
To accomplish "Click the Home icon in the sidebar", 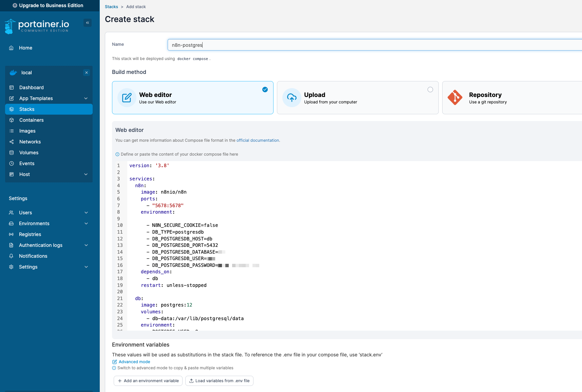I will point(11,48).
